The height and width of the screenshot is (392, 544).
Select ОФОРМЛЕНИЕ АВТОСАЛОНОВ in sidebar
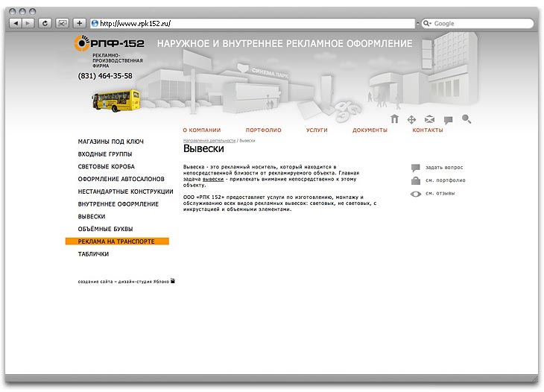coord(121,179)
